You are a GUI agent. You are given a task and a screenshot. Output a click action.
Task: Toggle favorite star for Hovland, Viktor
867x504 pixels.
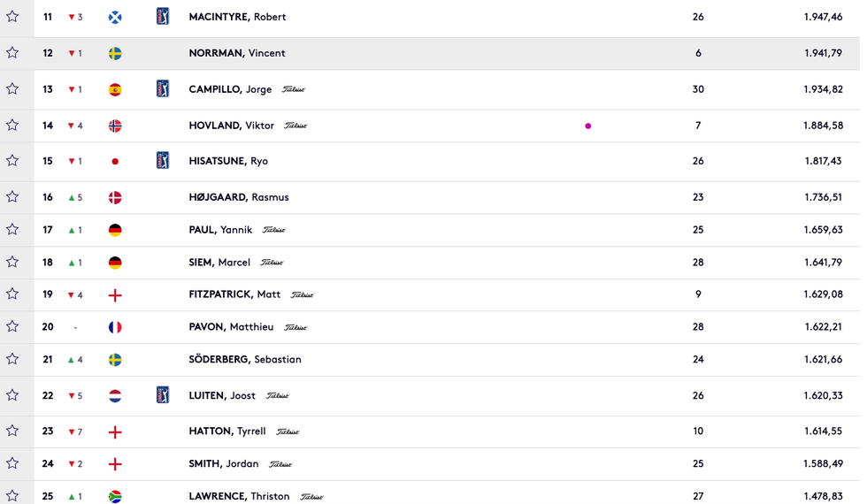point(12,126)
